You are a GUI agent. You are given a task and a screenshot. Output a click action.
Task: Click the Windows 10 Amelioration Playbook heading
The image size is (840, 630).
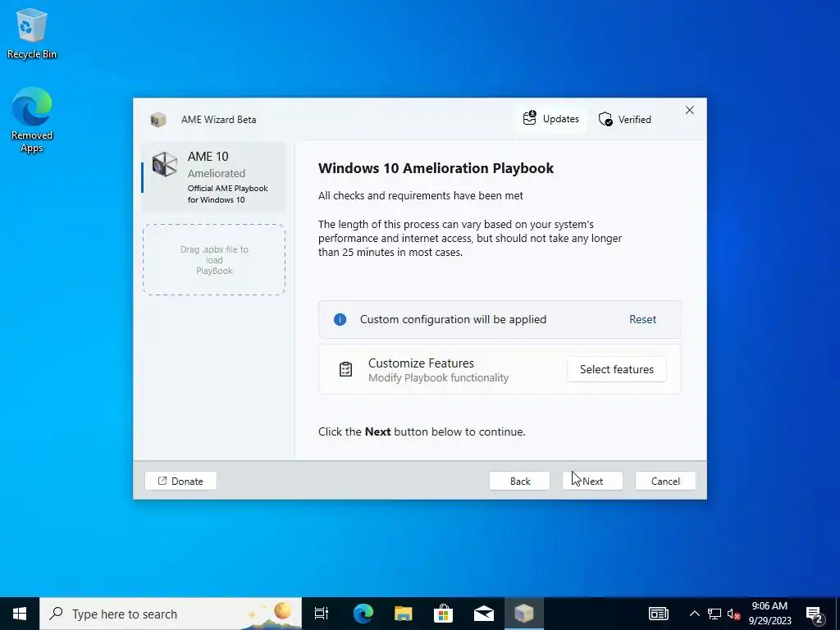pyautogui.click(x=436, y=168)
